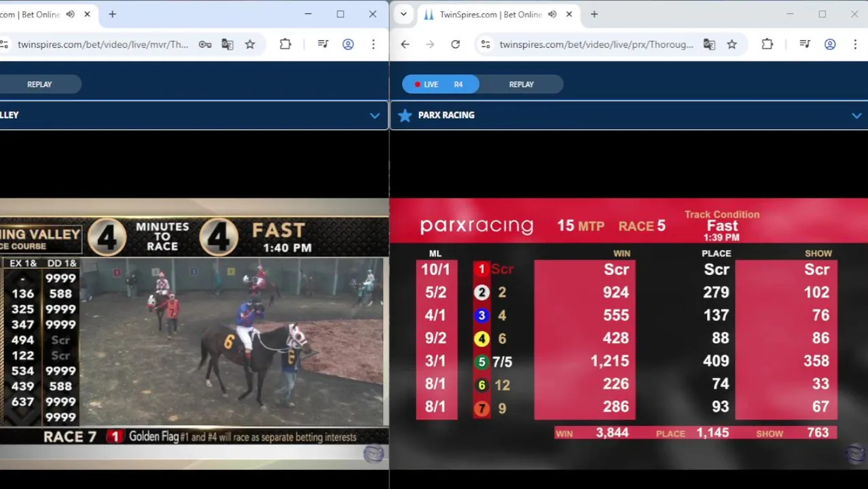Click the '15 MTP' text on Parx board
Image resolution: width=868 pixels, height=489 pixels.
[581, 225]
